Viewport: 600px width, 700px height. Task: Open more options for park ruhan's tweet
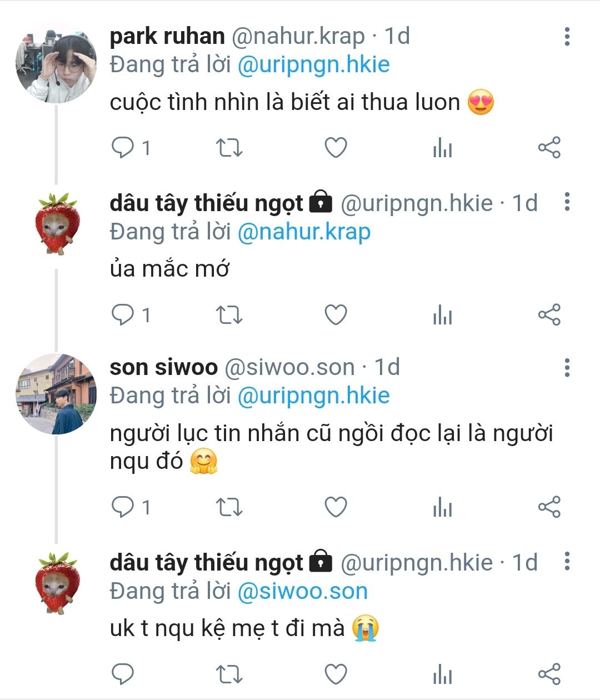coord(567,37)
